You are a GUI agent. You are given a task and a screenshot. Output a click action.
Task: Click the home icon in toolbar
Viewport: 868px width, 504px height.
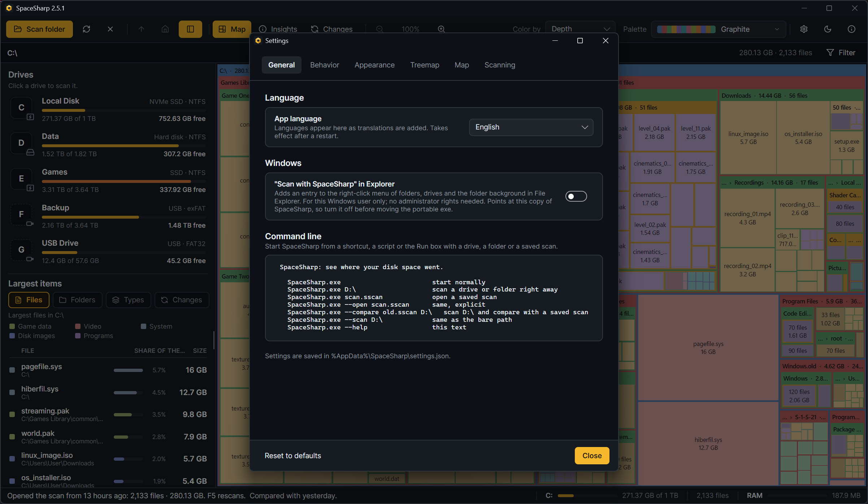[x=165, y=29]
